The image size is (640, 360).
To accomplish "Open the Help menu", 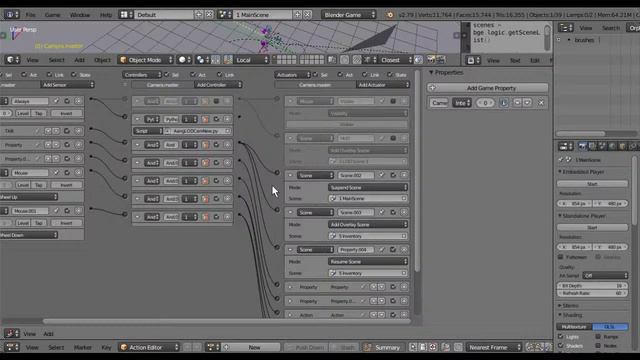I will [x=106, y=15].
